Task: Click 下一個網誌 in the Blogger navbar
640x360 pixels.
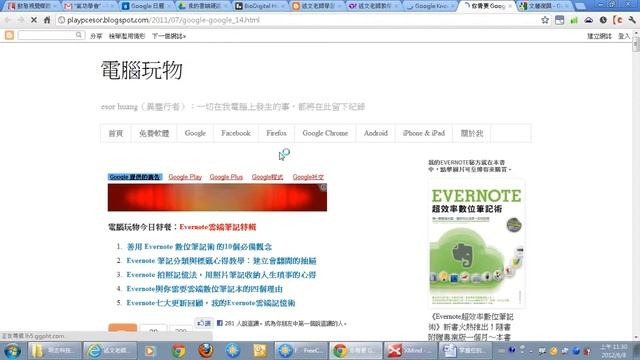Action: [169, 36]
